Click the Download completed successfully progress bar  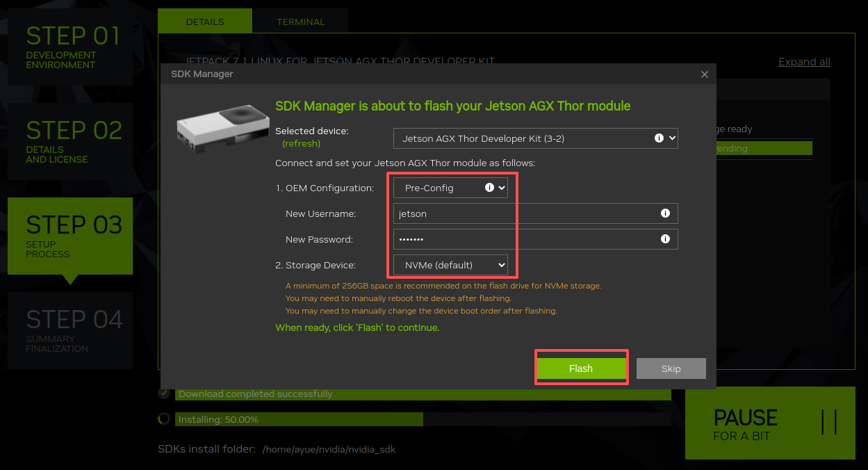[x=423, y=394]
